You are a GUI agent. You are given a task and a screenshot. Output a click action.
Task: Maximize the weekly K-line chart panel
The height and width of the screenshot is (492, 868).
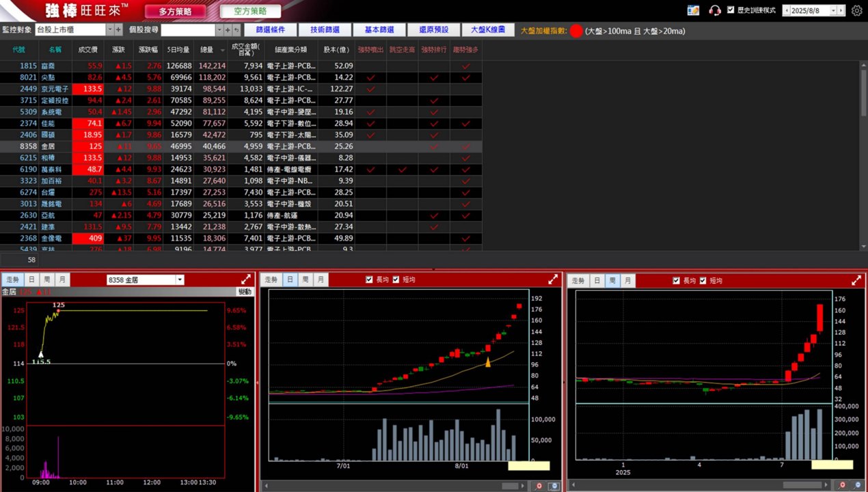coord(856,280)
